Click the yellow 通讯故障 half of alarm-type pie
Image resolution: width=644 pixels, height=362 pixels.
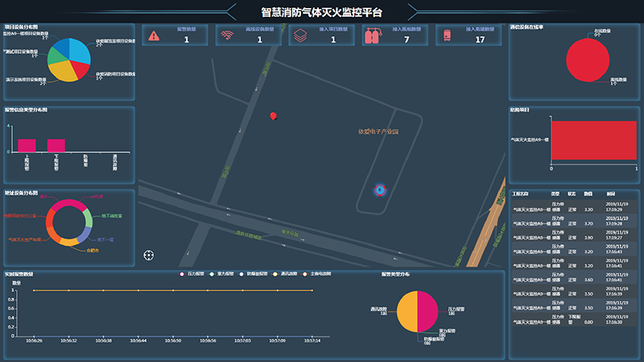pos(407,311)
